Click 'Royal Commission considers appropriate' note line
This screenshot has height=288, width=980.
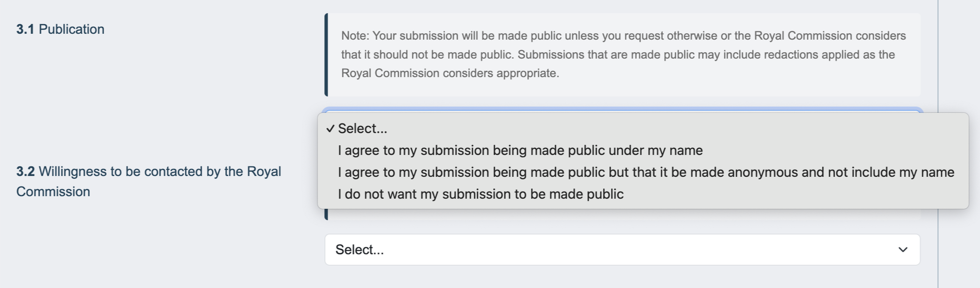(x=450, y=74)
